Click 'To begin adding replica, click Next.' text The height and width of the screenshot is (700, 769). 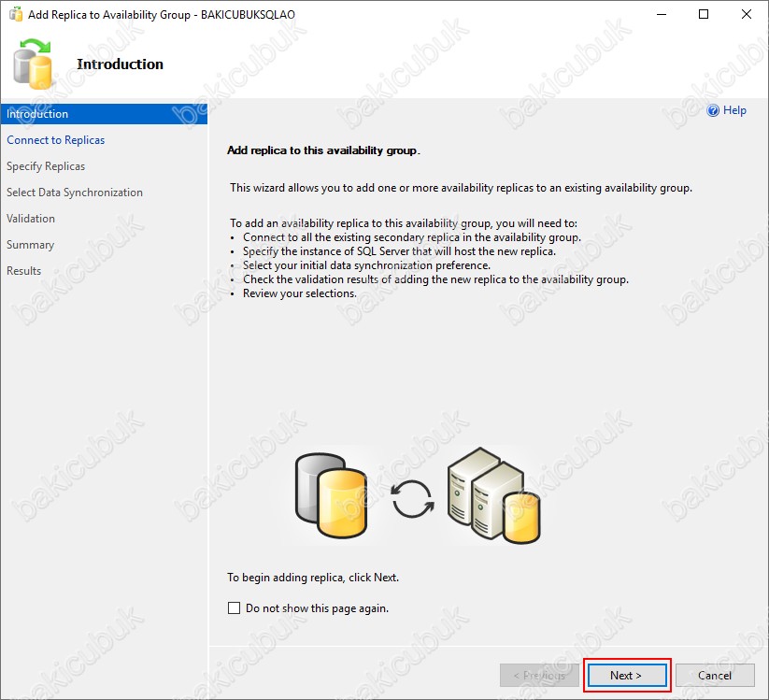[313, 578]
